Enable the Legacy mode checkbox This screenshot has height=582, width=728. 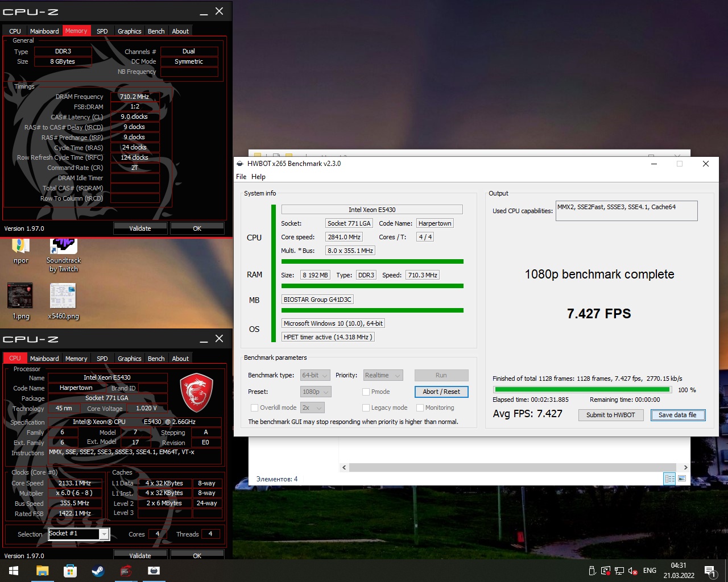click(x=366, y=408)
